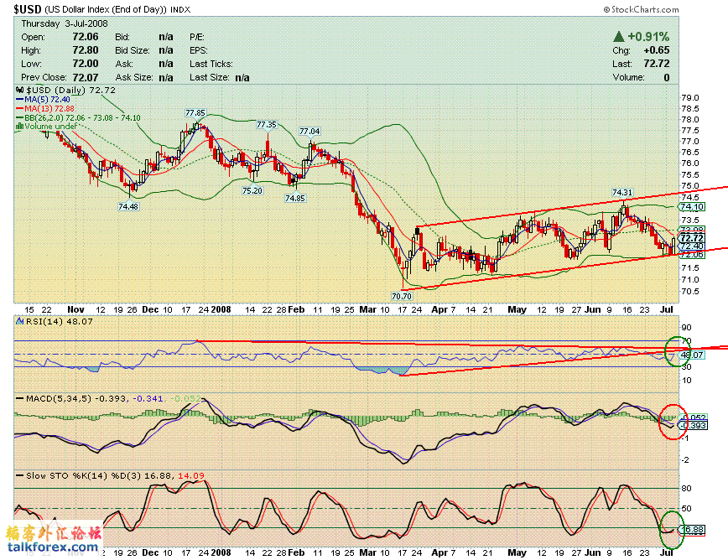Click the Volume undef legend entry
This screenshot has height=560, width=728.
click(x=46, y=127)
